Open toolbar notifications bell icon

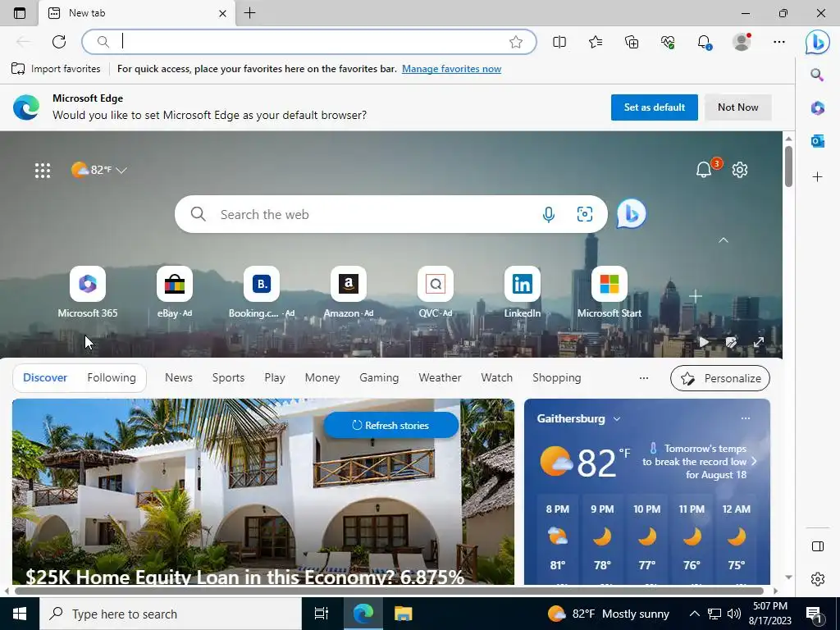pos(705,42)
